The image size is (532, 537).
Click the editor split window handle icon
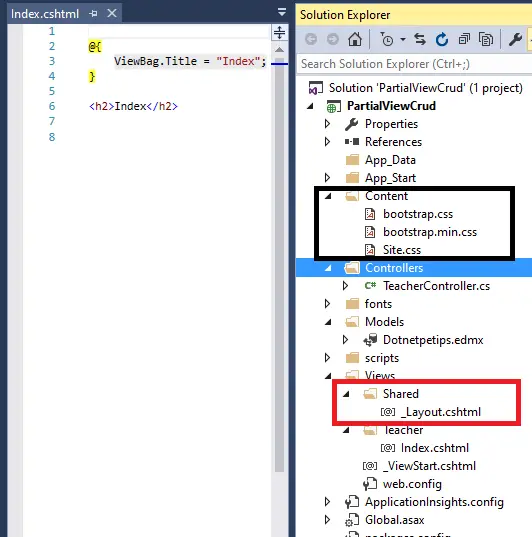280,33
